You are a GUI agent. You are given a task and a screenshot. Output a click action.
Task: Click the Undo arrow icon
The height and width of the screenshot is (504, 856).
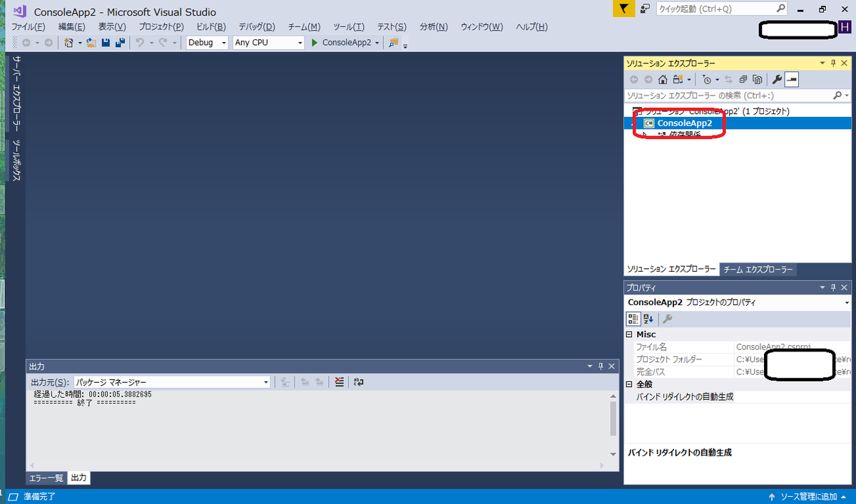point(140,43)
